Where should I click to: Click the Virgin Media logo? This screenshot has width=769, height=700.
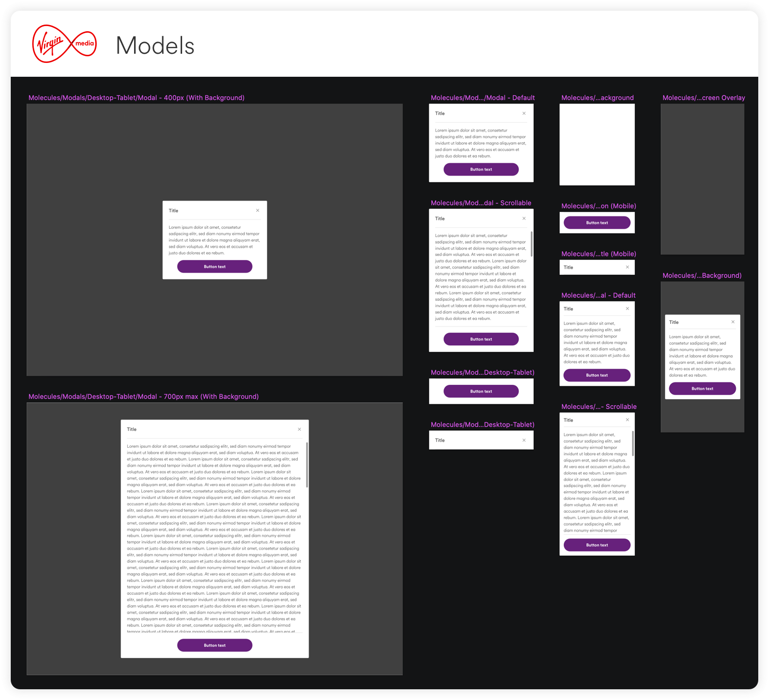64,44
